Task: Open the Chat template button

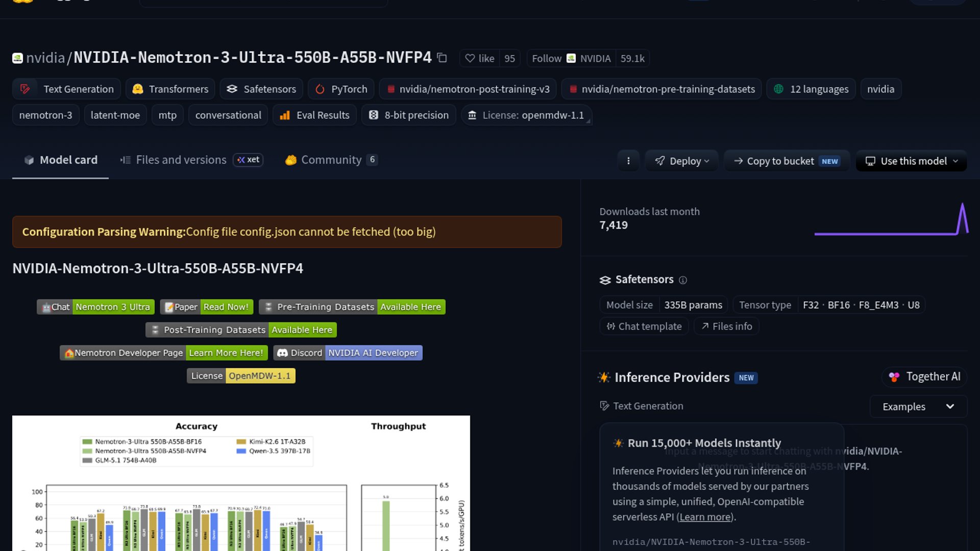Action: 644,326
